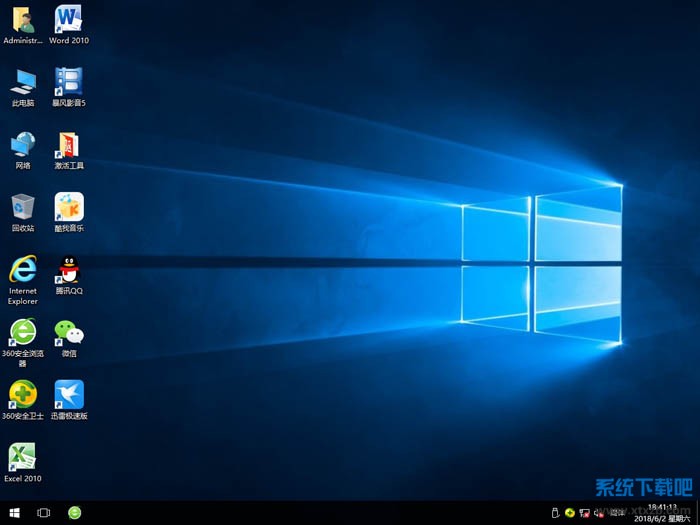Open the Administrator folder on desktop
The height and width of the screenshot is (525, 700).
click(x=22, y=20)
